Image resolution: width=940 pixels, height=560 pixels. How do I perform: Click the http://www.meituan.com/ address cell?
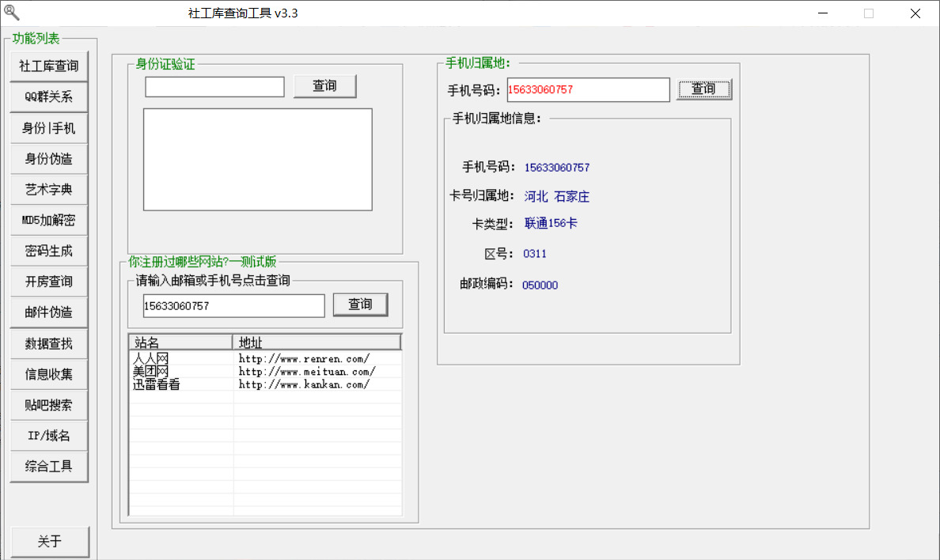click(307, 372)
